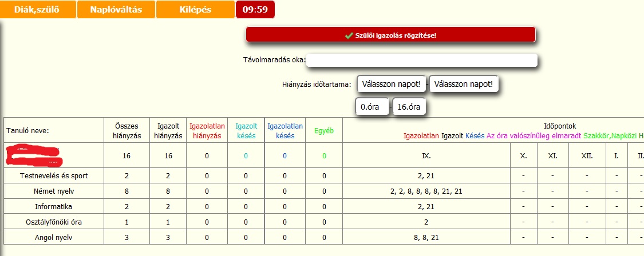Click the green Egyéb column header
The height and width of the screenshot is (256, 644).
tap(324, 130)
